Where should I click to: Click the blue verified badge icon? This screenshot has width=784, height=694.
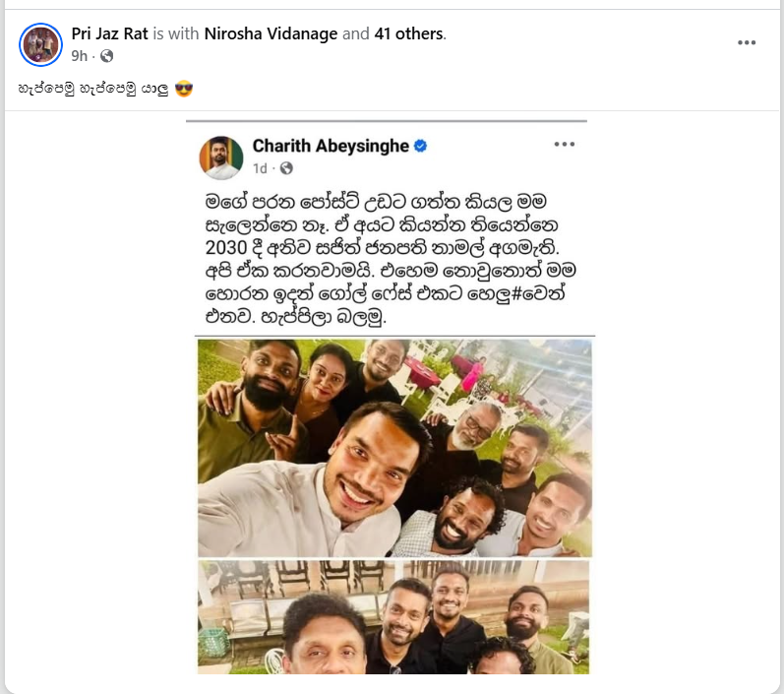click(420, 146)
